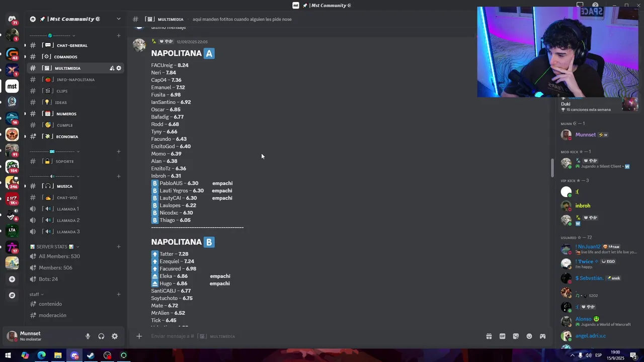Collapse the globe emoji category
Viewport: 644px width, 362px height.
point(52,36)
